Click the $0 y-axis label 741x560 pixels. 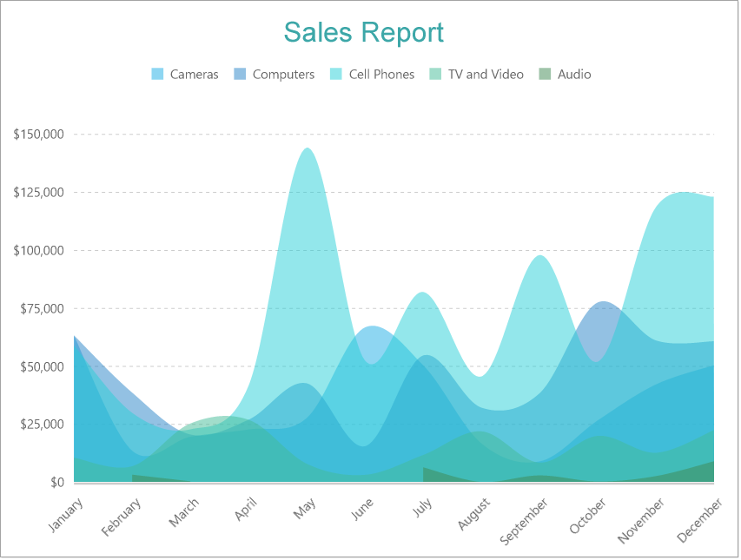[56, 482]
